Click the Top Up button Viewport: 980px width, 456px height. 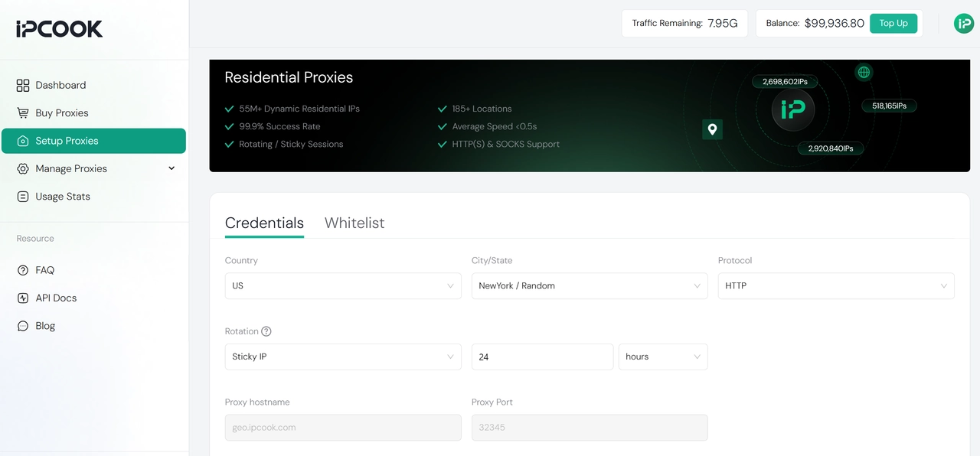(x=893, y=23)
